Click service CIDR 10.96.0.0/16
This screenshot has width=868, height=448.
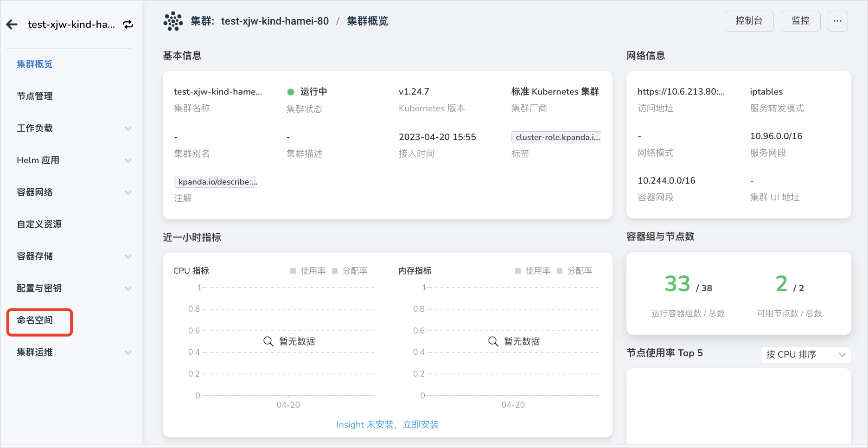pyautogui.click(x=776, y=136)
